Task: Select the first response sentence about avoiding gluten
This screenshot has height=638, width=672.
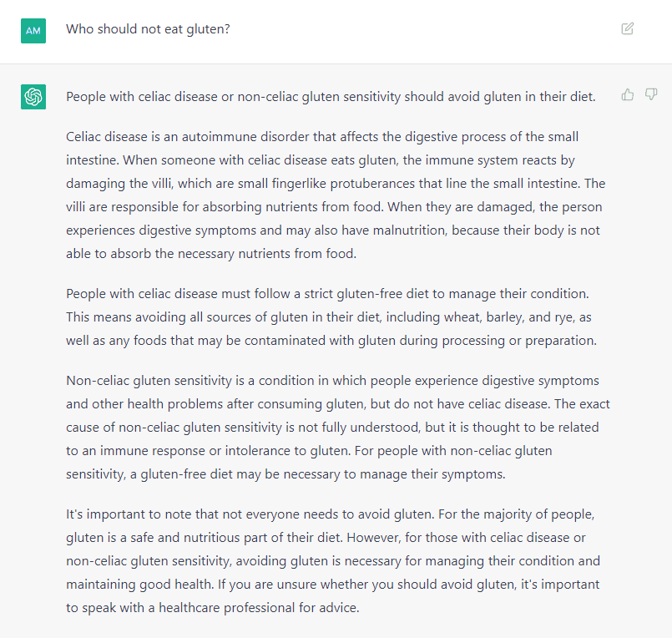Action: [x=331, y=97]
